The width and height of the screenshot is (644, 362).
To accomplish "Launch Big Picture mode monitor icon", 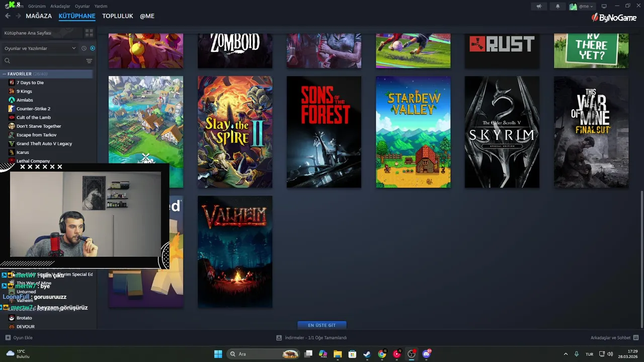I will (x=604, y=7).
